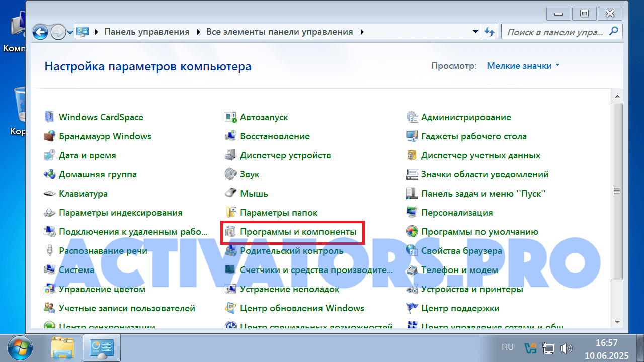
Task: Open recent pages dropdown next to Forward button
Action: tap(70, 32)
